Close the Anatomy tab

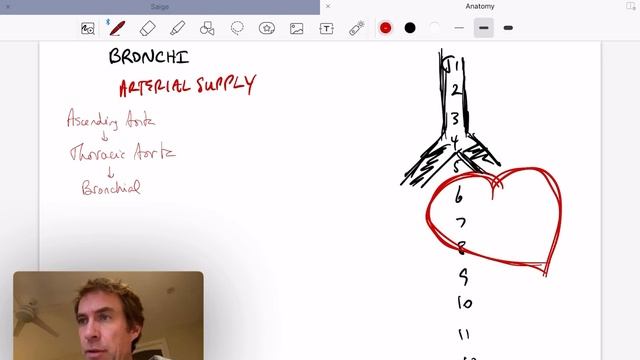pos(328,6)
